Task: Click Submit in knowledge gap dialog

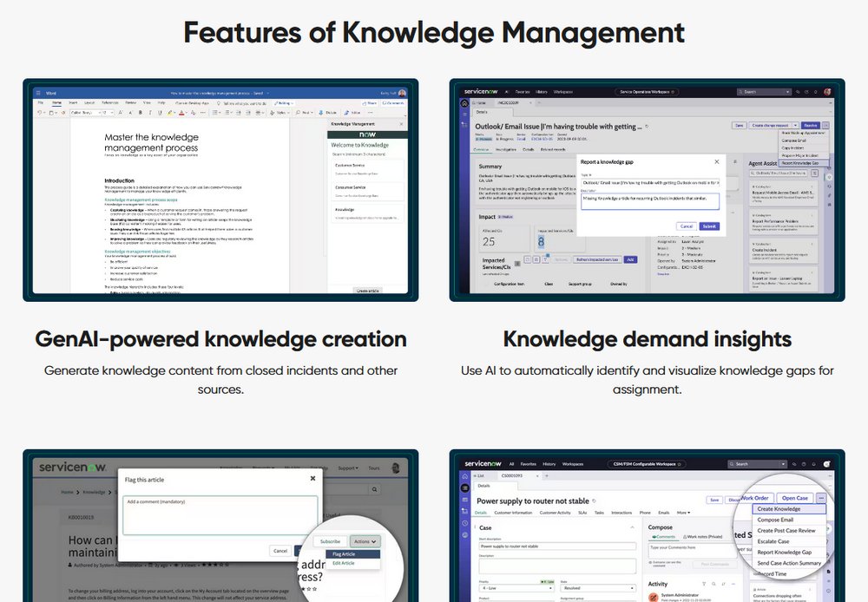Action: 709,226
